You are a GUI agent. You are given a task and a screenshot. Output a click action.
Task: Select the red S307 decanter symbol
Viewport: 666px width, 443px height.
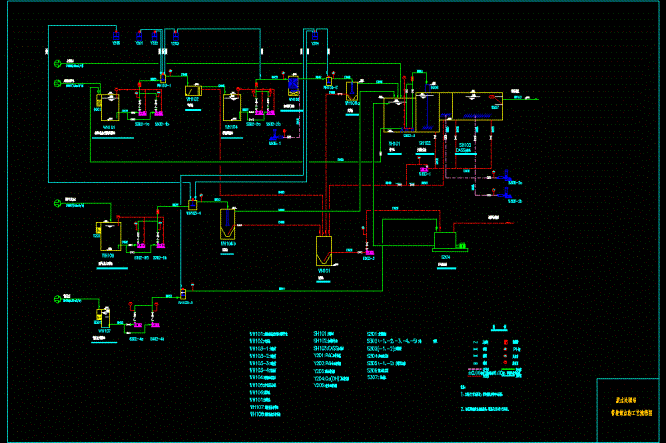[495, 99]
